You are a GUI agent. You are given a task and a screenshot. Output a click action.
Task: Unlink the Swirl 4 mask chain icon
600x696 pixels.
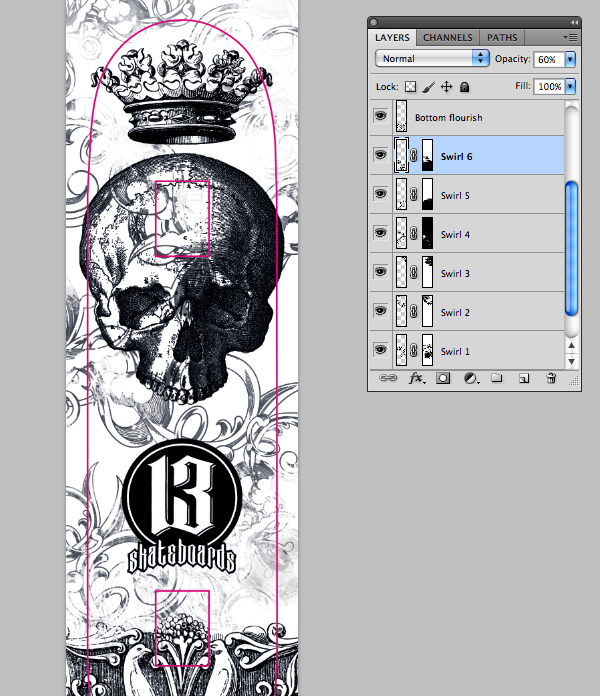(414, 233)
